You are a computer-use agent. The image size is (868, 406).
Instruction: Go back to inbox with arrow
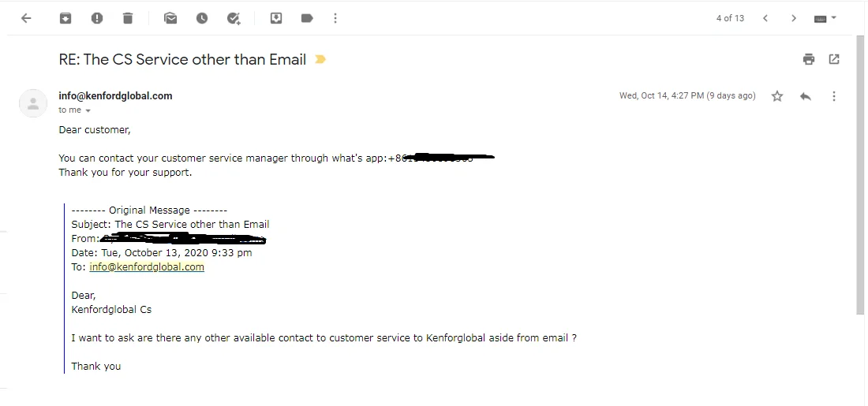pyautogui.click(x=26, y=18)
